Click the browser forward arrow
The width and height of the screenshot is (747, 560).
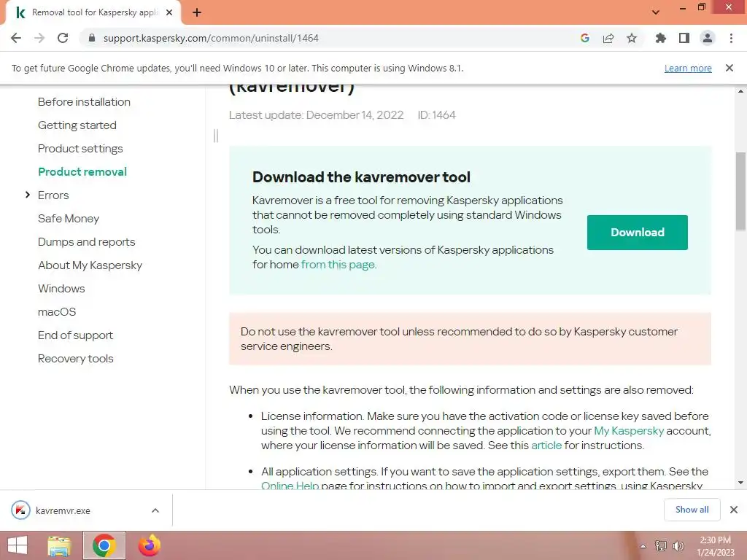39,38
